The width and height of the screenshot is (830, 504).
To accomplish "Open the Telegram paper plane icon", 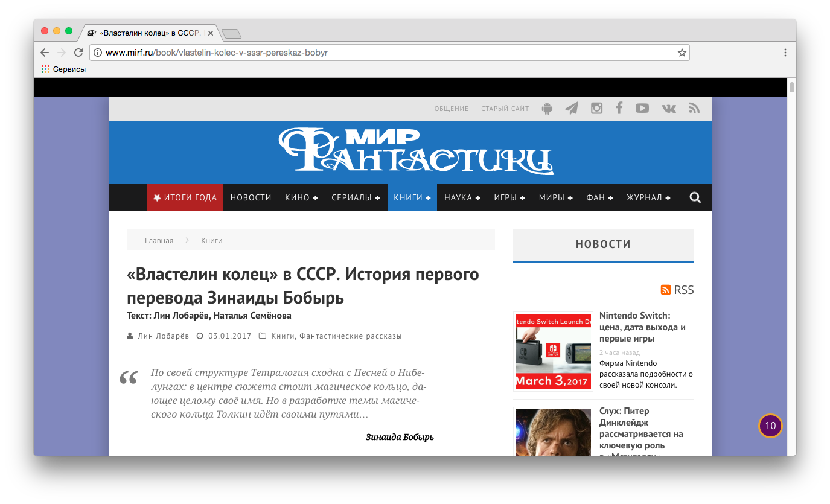I will (x=572, y=109).
